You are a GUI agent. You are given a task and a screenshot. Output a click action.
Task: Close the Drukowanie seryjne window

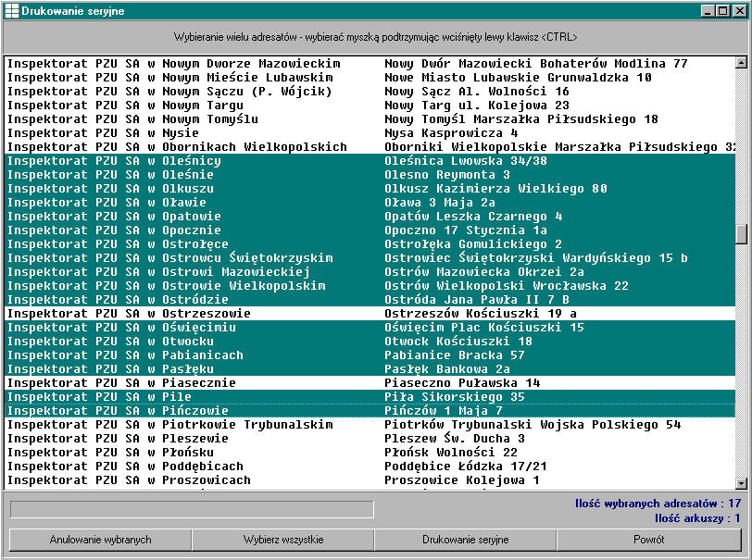[739, 10]
